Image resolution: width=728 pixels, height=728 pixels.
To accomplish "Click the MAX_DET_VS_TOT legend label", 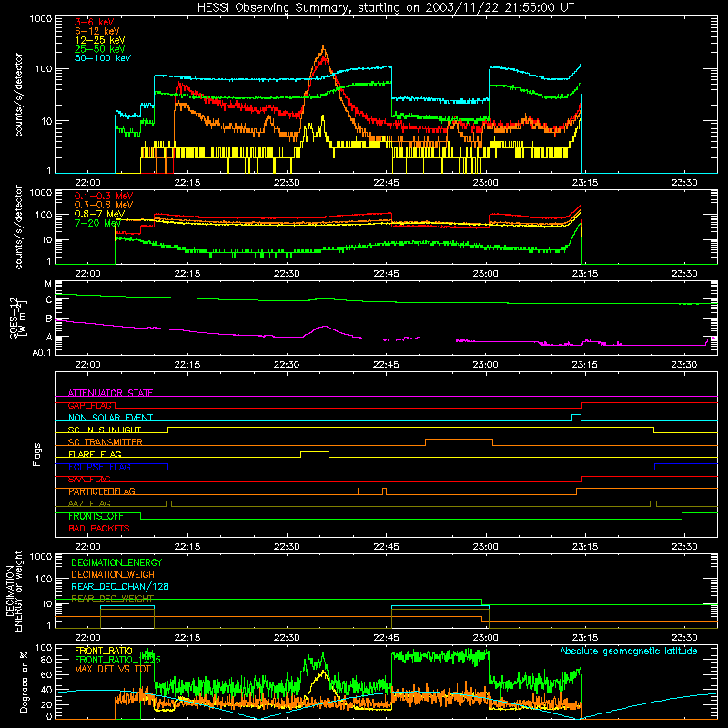I will (x=113, y=669).
